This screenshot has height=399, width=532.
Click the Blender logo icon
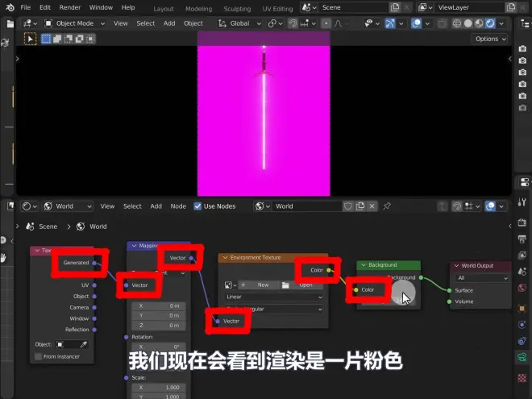[10, 7]
